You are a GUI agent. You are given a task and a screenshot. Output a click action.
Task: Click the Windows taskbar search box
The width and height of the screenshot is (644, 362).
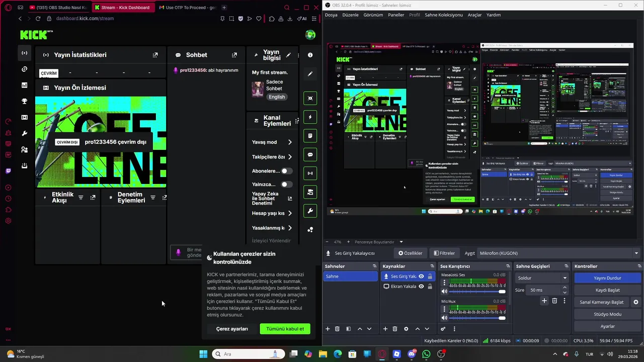247,354
